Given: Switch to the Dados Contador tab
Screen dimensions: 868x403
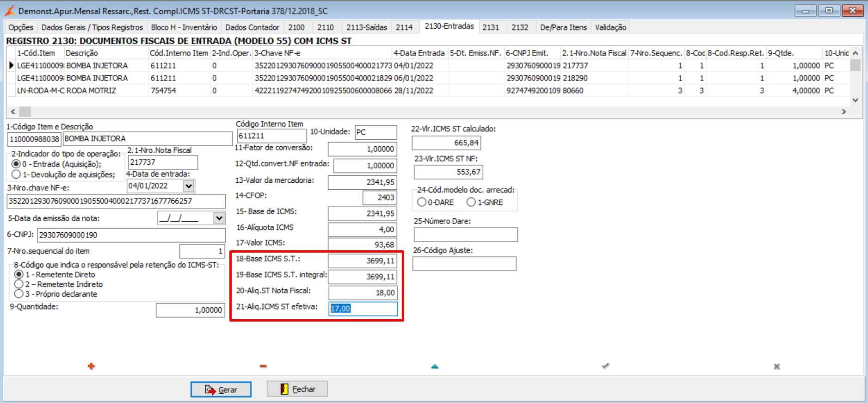Looking at the screenshot, I should [x=252, y=27].
